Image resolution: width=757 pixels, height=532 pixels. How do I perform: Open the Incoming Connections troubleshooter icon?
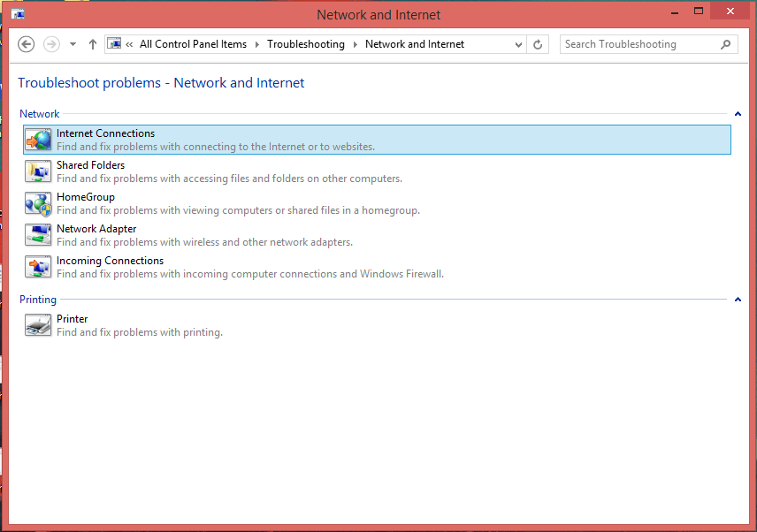point(38,267)
